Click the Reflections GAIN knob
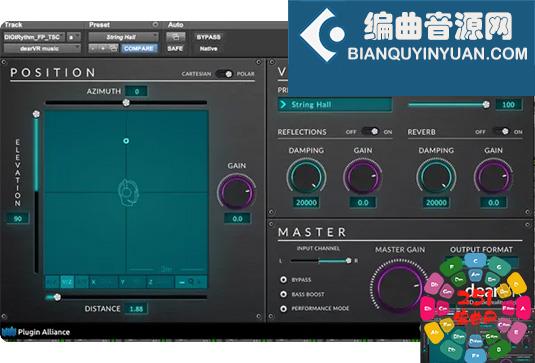Image resolution: width=535 pixels, height=363 pixels. point(362,177)
